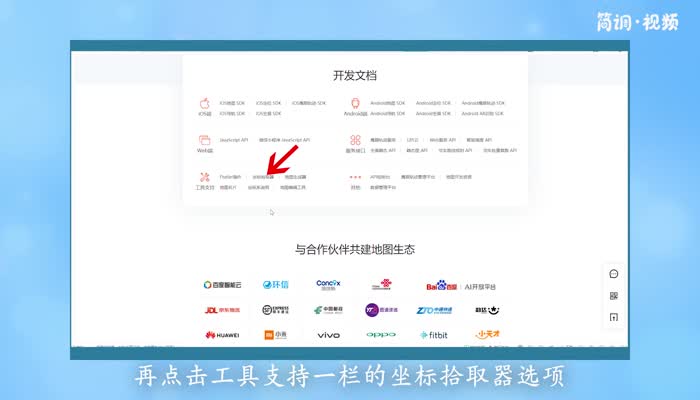This screenshot has height=400, width=700.
Task: Open the chat bubble feedback icon
Action: point(614,274)
